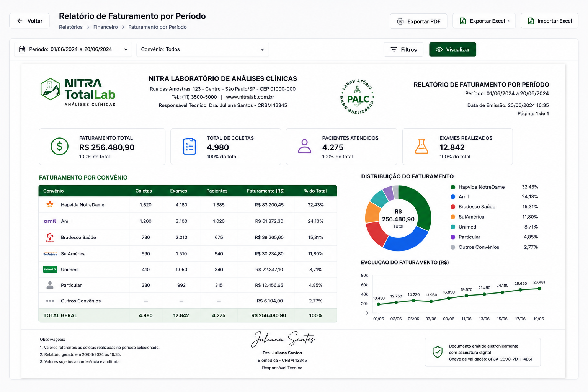Click the green Hapvida NotreDame legend dot
588x392 pixels.
point(453,187)
